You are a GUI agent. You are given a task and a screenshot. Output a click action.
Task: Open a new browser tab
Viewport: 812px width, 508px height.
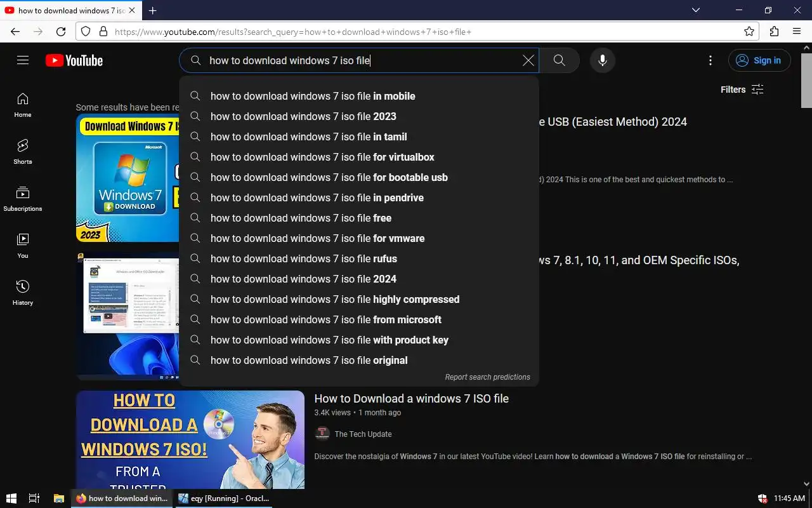point(152,10)
